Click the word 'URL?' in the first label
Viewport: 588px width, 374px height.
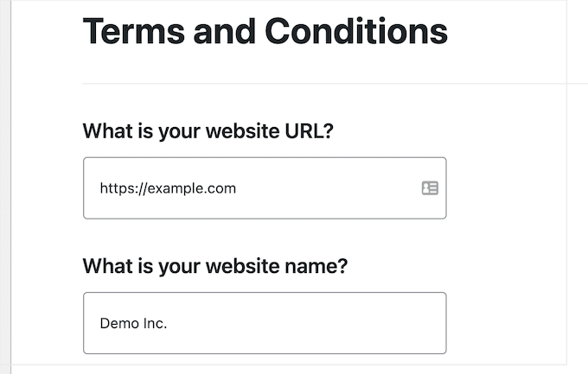point(309,131)
